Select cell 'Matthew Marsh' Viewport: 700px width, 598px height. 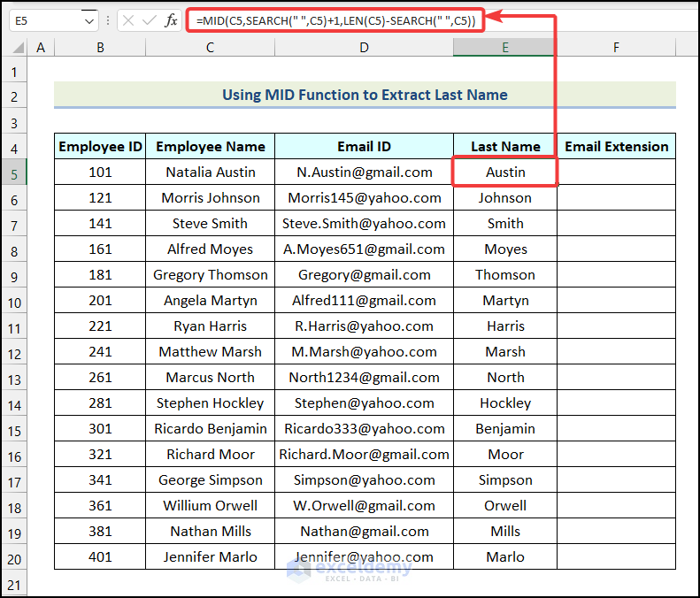tap(210, 352)
